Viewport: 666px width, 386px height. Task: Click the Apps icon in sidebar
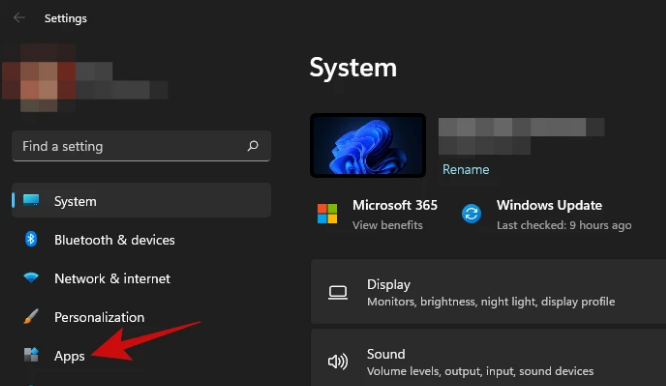point(31,355)
